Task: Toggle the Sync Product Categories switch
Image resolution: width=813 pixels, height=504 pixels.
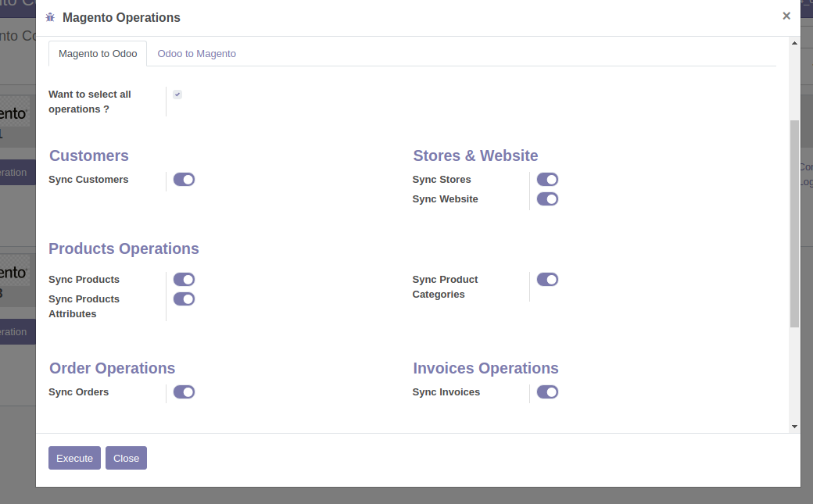Action: click(x=547, y=280)
